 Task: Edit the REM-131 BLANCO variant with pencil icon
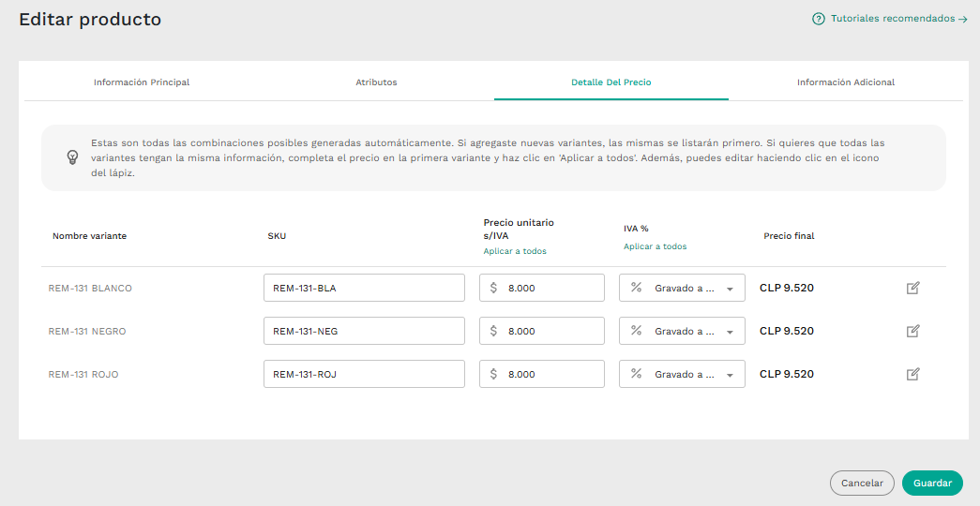912,288
